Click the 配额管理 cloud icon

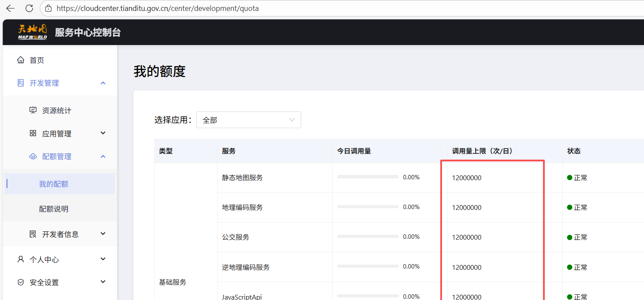point(33,157)
